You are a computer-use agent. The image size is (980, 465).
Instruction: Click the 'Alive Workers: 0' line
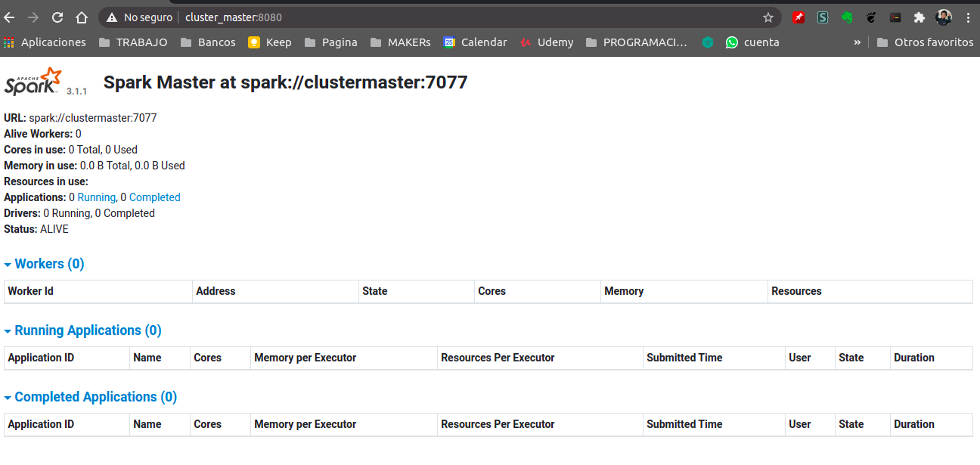click(x=42, y=134)
